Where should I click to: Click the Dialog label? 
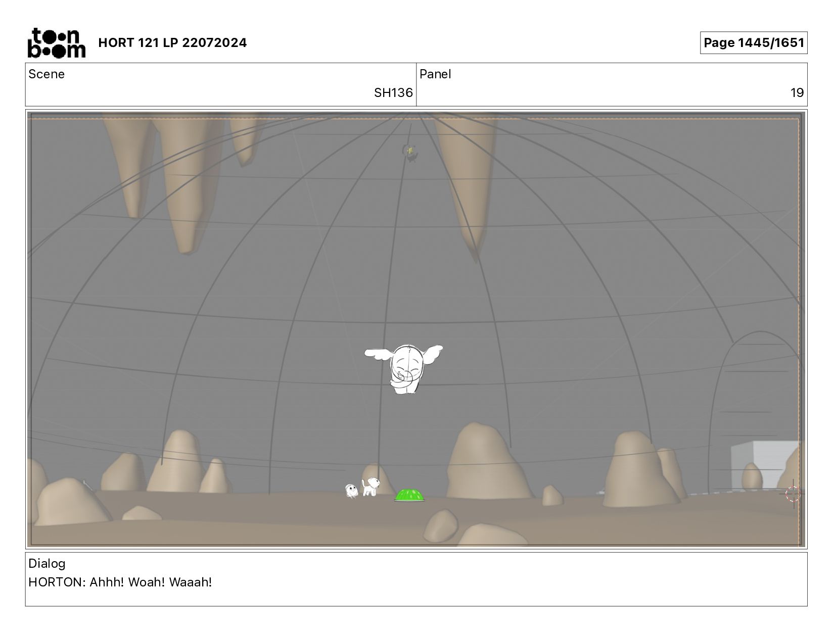[x=47, y=564]
